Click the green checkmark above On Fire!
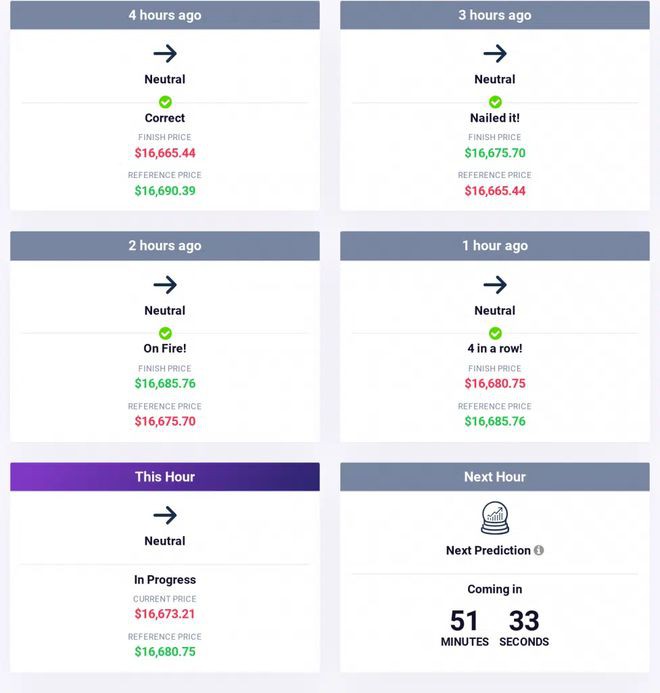The image size is (660, 693). coord(165,333)
